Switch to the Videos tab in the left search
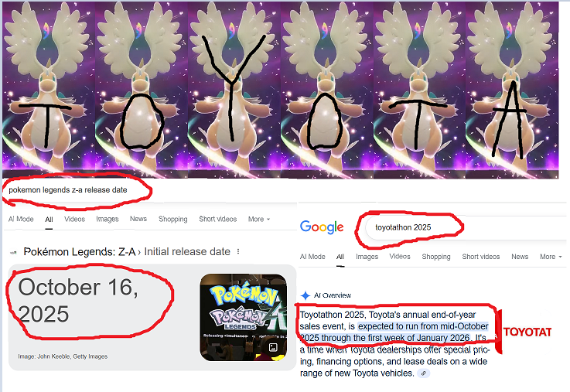The image size is (570, 392). [74, 219]
